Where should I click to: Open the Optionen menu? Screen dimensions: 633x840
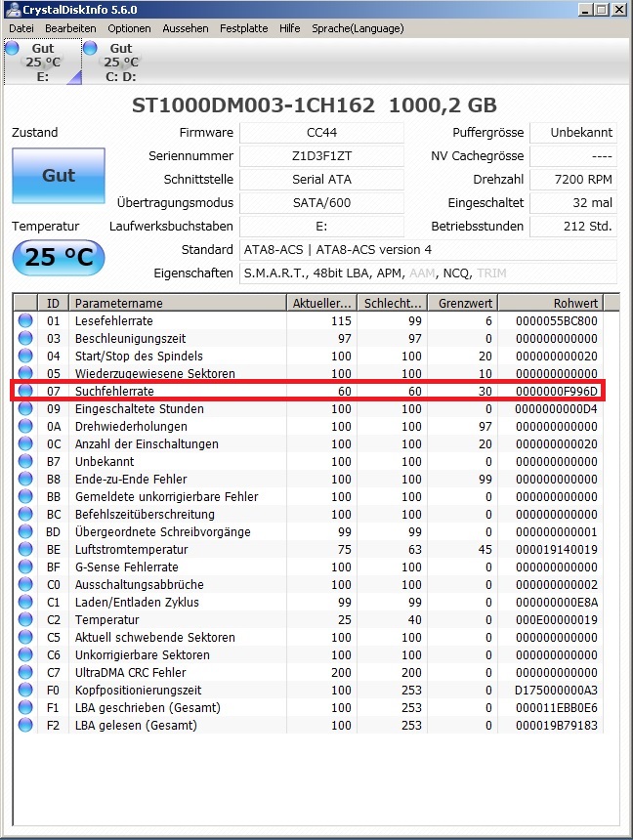click(129, 28)
